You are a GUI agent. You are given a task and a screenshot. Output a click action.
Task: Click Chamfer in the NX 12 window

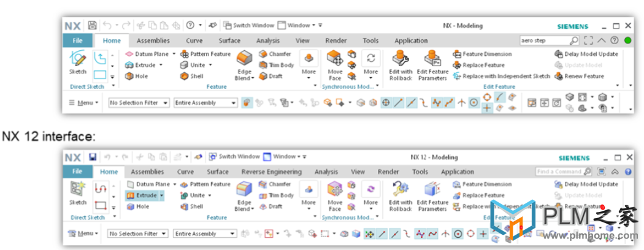point(275,184)
